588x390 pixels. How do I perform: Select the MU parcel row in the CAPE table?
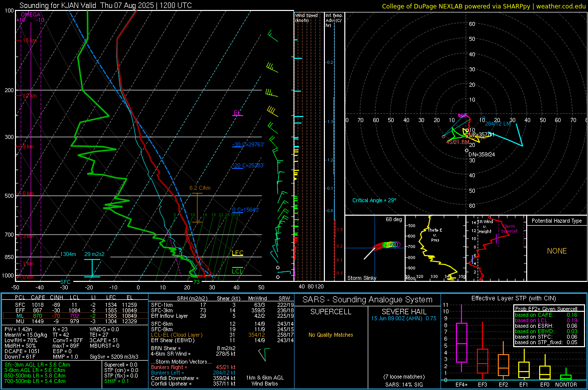coord(75,321)
